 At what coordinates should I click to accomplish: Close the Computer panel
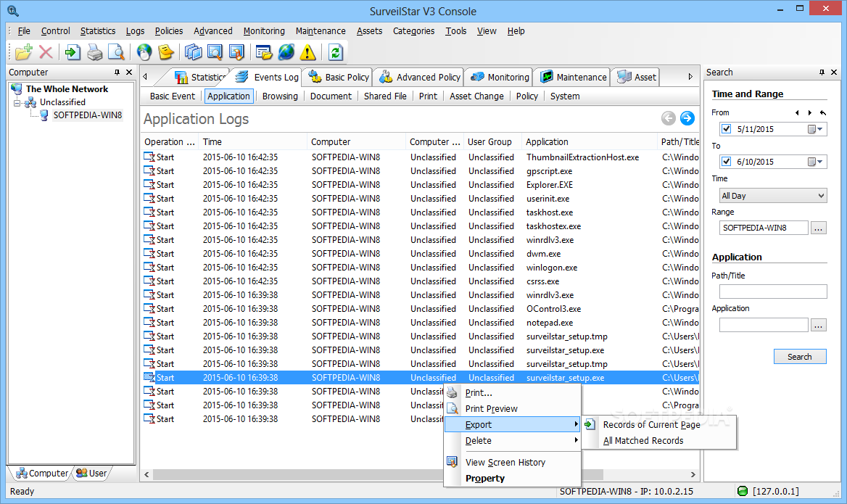(x=129, y=72)
